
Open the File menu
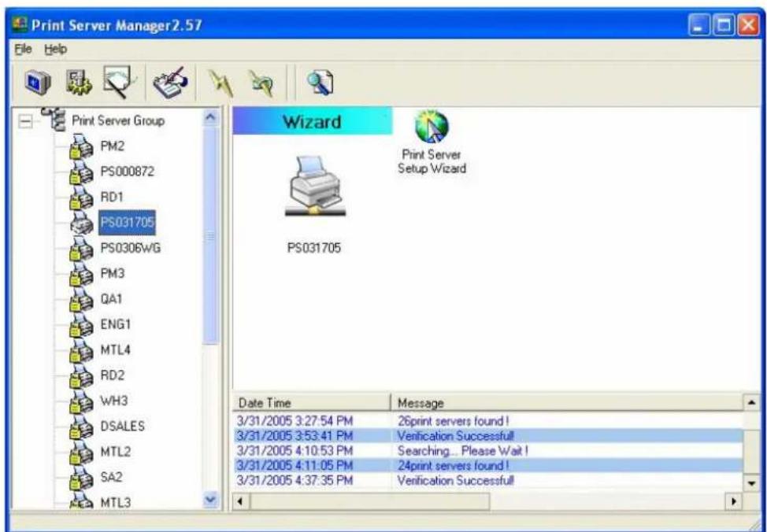coord(23,50)
